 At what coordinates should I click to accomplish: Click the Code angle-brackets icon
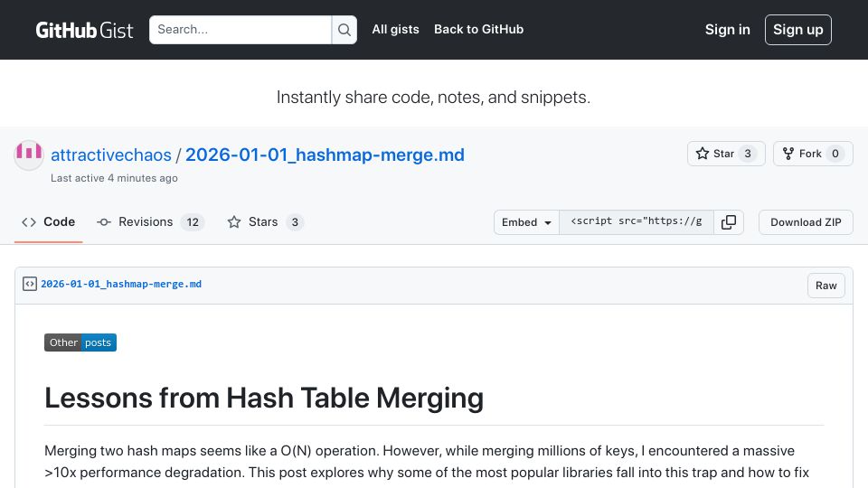[x=29, y=222]
